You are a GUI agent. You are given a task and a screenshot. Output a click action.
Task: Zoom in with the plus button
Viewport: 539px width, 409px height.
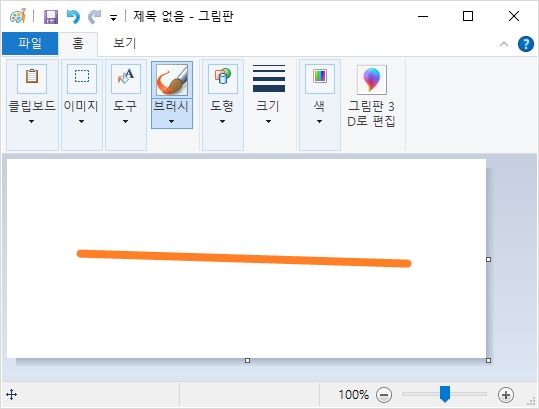point(506,395)
